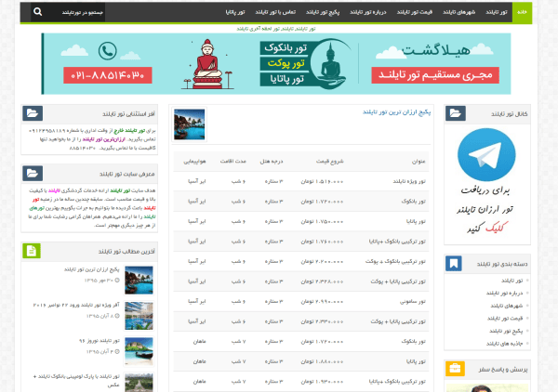
Task: Click the 'شروع قیمت' column header
Action: tap(329, 162)
